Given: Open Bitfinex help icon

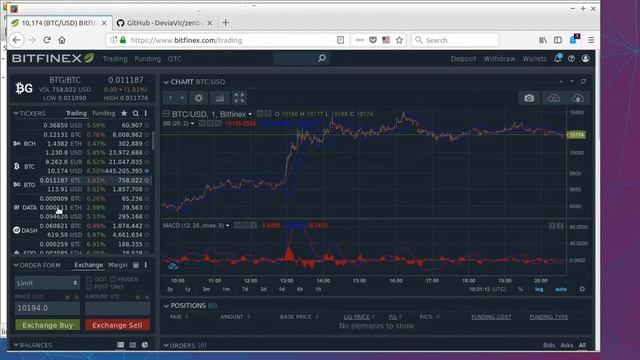Looking at the screenshot, I should tap(571, 59).
